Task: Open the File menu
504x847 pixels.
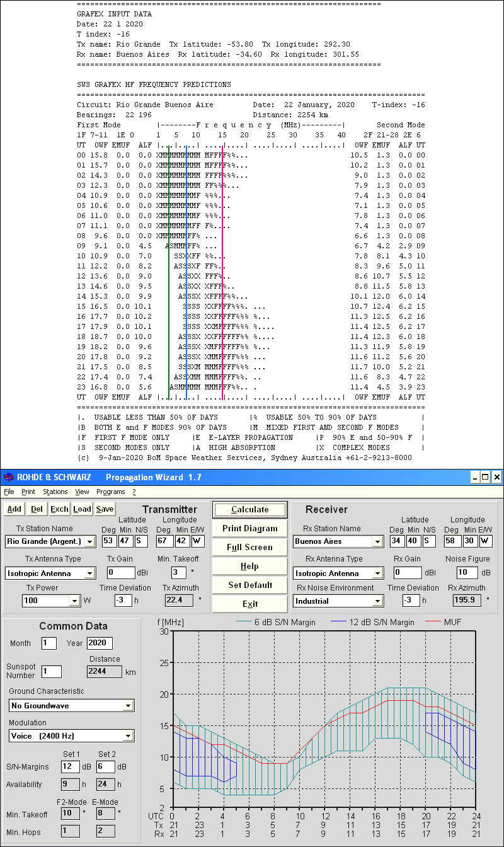Action: (9, 492)
